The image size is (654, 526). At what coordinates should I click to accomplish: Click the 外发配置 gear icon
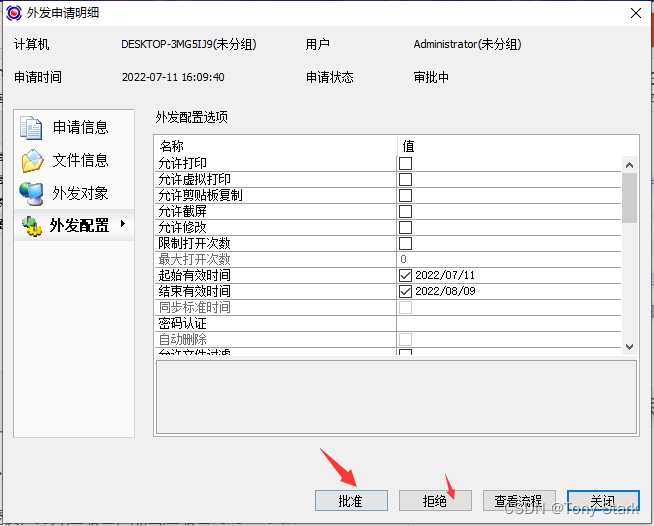pyautogui.click(x=32, y=226)
